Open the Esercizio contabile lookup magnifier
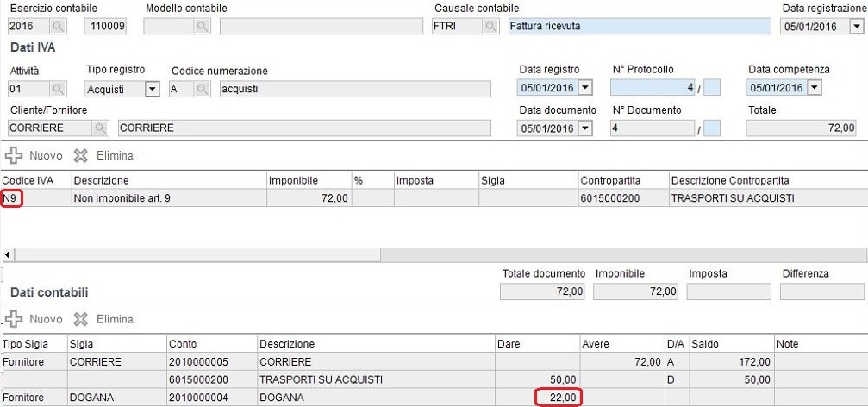Image resolution: width=868 pixels, height=407 pixels. click(58, 26)
